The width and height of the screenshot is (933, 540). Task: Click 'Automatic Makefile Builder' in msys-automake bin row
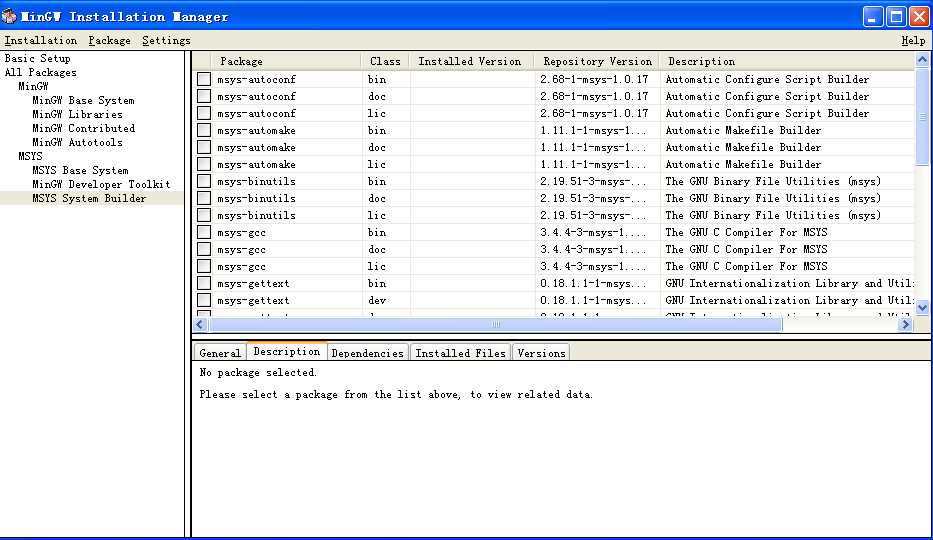[743, 130]
